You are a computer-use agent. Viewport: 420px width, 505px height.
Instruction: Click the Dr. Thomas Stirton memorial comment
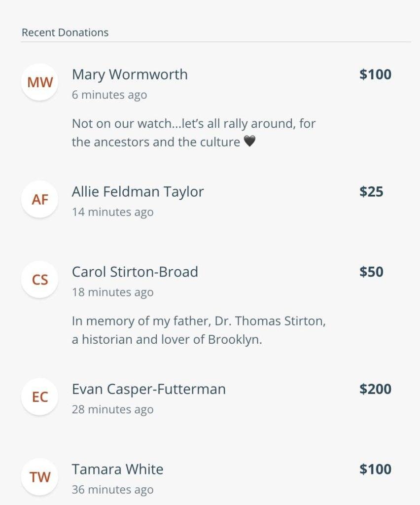coord(199,330)
